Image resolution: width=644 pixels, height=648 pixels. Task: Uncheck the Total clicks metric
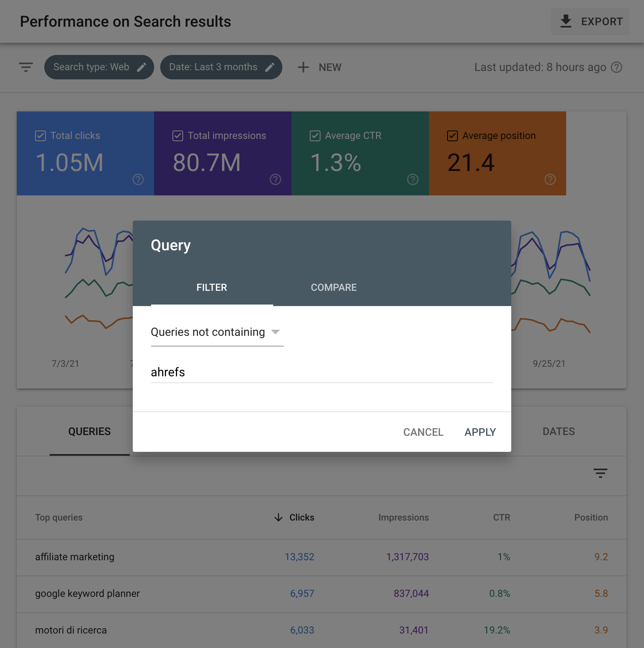(40, 135)
